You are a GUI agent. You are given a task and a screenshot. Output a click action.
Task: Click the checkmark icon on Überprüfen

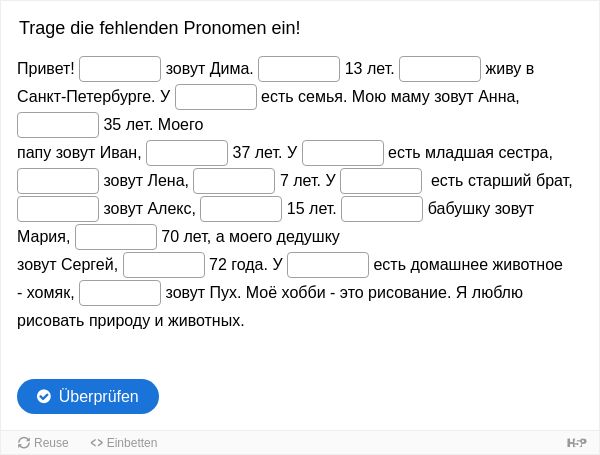click(44, 396)
